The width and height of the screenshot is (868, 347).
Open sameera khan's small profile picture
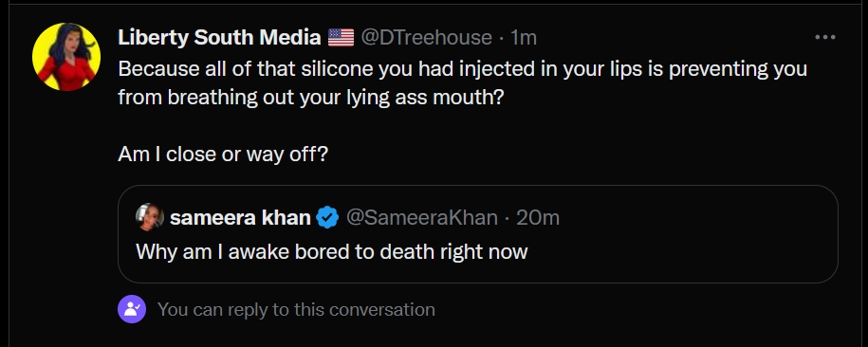pyautogui.click(x=150, y=217)
